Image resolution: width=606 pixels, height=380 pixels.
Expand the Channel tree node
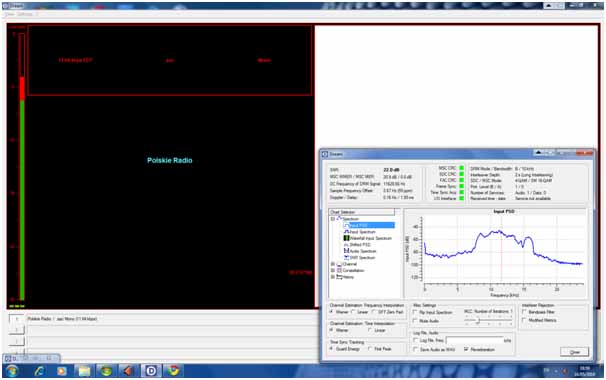point(333,264)
